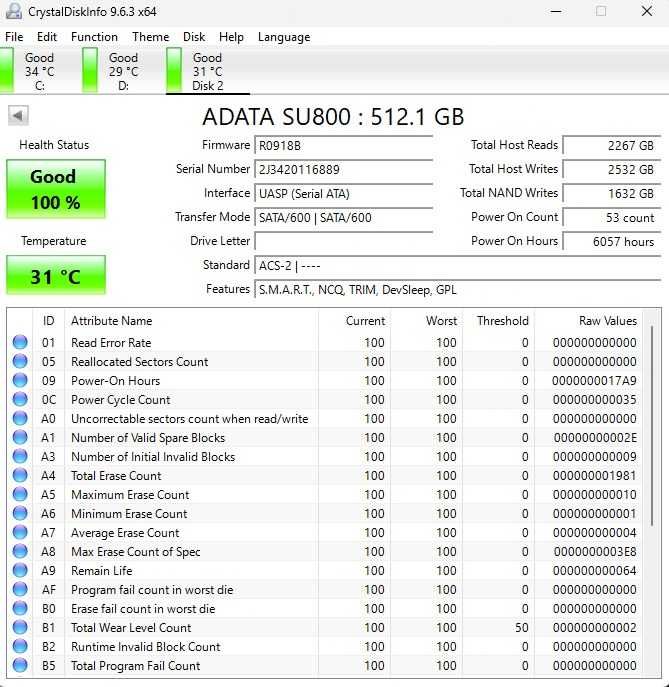
Task: Click status orb for Runtime Invalid Block Count
Action: tap(20, 646)
